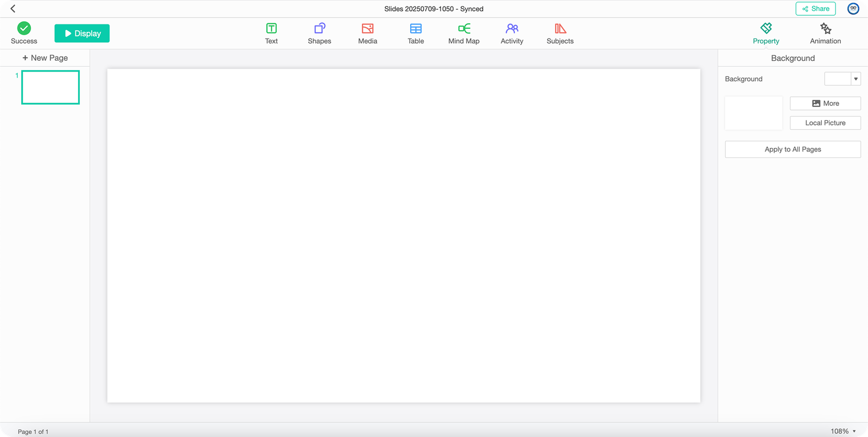Click the Background color swatch
This screenshot has height=437, width=868.
click(x=838, y=79)
